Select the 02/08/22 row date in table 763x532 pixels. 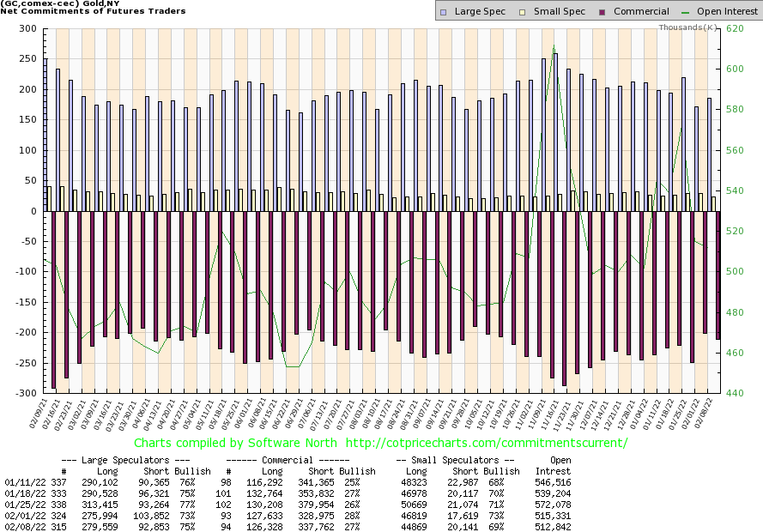click(x=22, y=525)
